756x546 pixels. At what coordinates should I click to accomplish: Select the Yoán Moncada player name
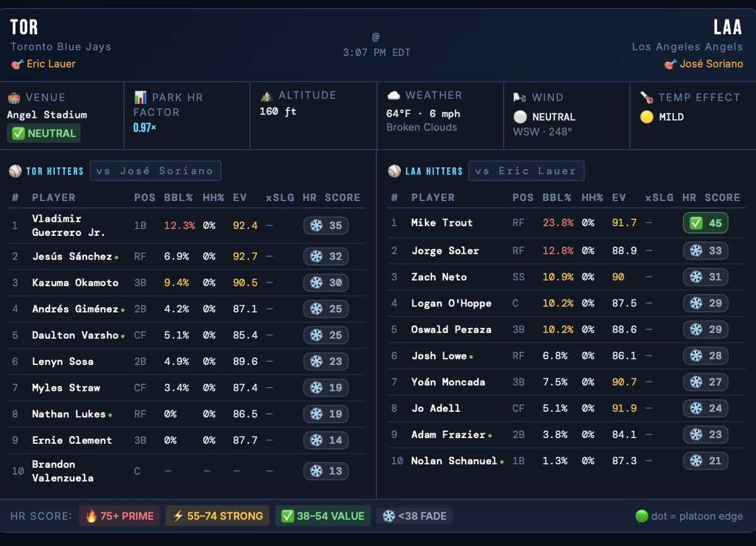[x=448, y=382]
